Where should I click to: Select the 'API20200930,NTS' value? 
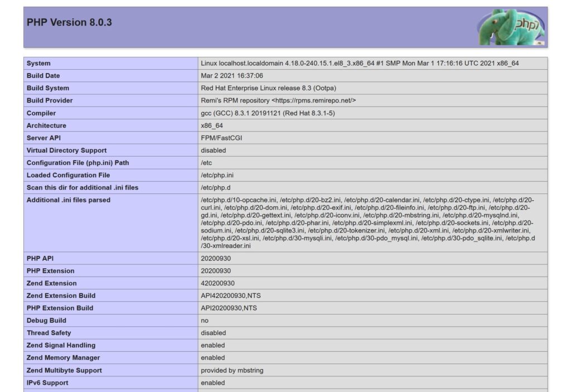pos(229,308)
